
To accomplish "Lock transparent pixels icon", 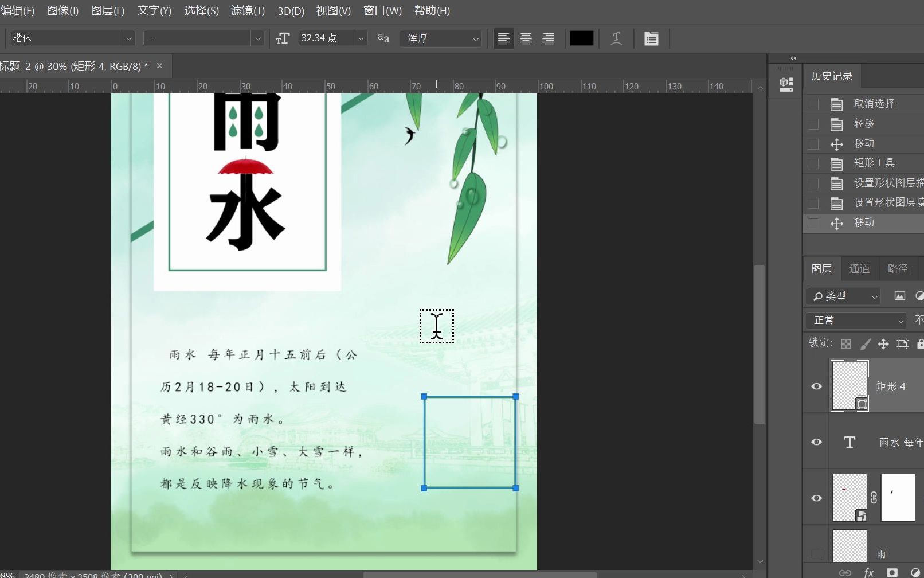I will 846,343.
